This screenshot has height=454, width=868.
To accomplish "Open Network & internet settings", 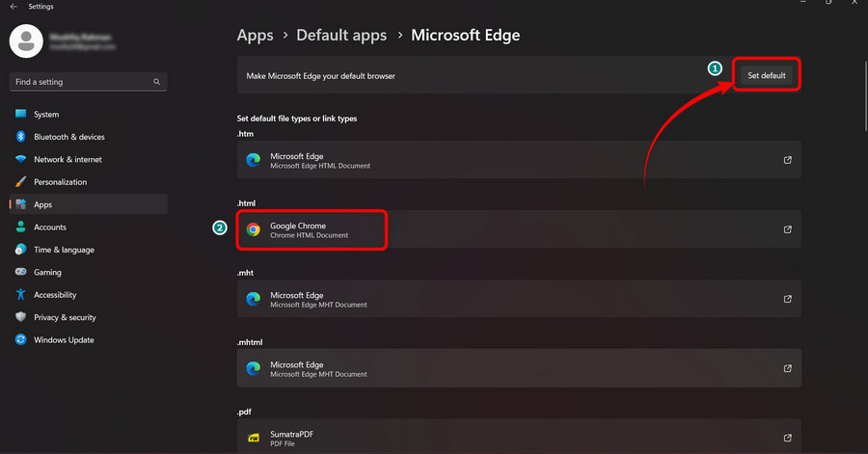I will tap(88, 159).
